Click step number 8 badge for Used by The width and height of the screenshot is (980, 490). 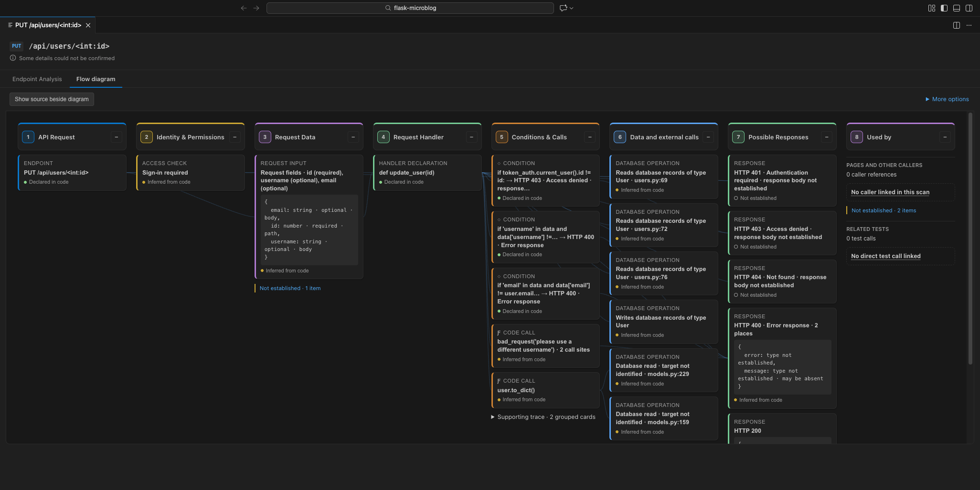pyautogui.click(x=857, y=137)
